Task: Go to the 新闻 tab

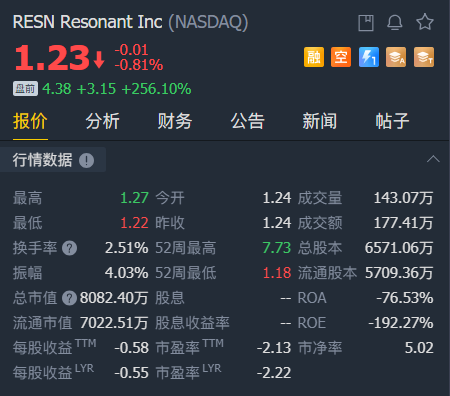Action: pyautogui.click(x=319, y=121)
